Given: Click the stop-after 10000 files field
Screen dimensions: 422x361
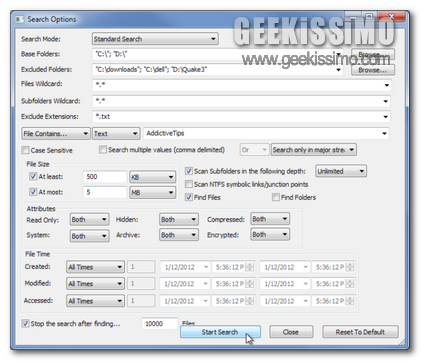Looking at the screenshot, I should [x=160, y=324].
